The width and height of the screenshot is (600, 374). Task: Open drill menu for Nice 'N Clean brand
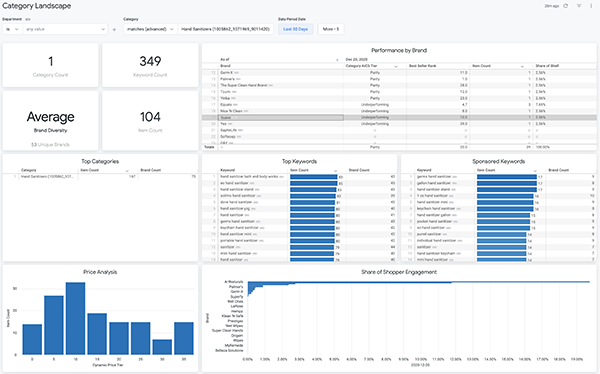[246, 111]
